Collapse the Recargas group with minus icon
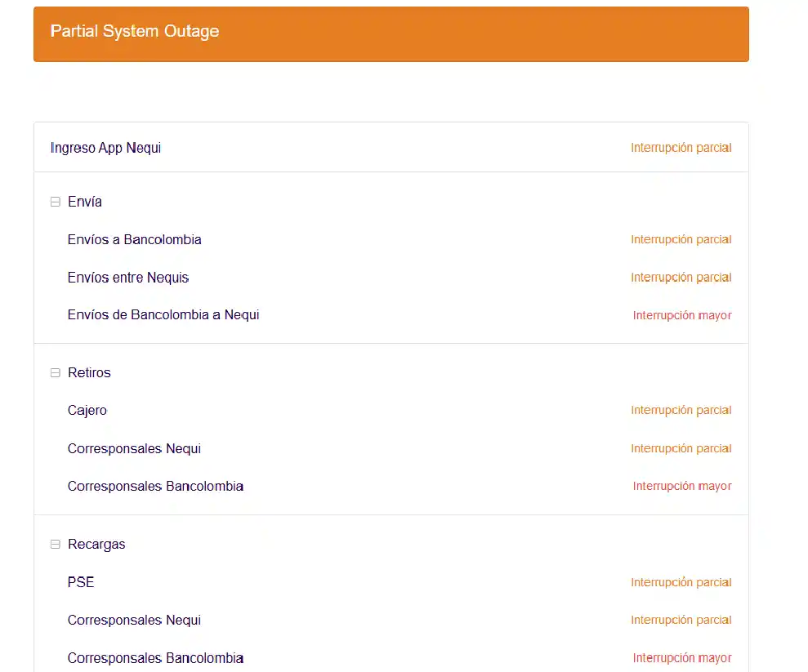808x672 pixels. click(x=56, y=544)
